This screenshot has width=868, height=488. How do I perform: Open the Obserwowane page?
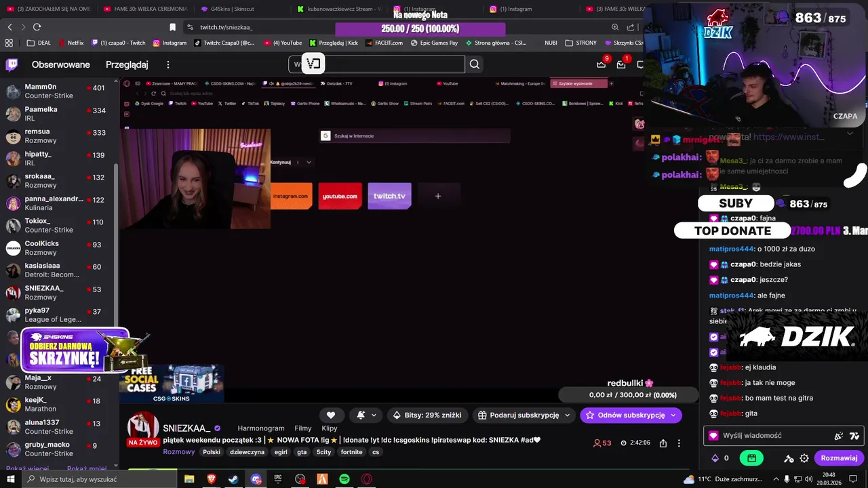click(x=61, y=64)
